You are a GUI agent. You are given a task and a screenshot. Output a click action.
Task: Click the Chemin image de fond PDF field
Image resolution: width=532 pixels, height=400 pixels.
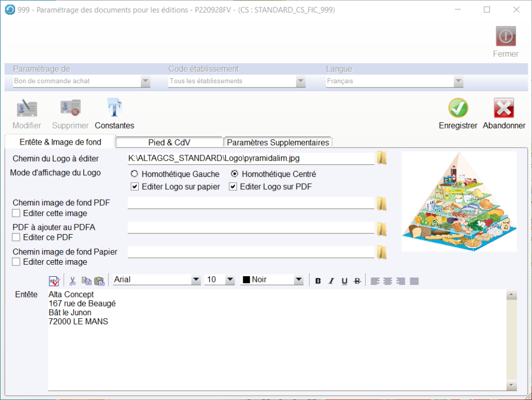pyautogui.click(x=250, y=203)
